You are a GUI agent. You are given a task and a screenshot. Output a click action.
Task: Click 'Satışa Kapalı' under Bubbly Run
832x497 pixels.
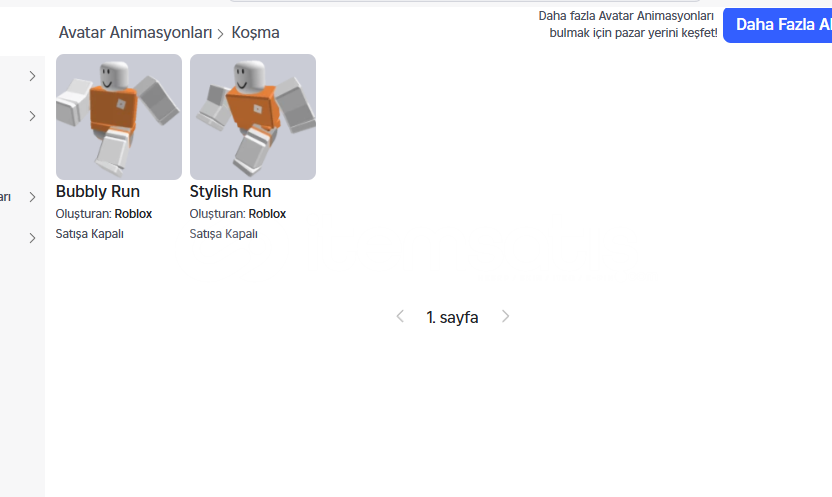(x=90, y=234)
